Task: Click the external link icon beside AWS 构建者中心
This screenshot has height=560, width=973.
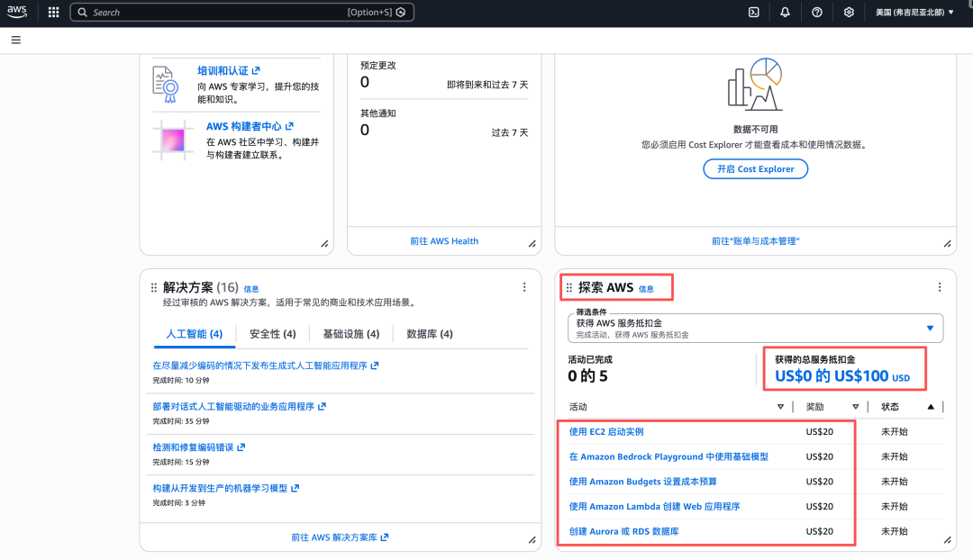Action: tap(290, 126)
